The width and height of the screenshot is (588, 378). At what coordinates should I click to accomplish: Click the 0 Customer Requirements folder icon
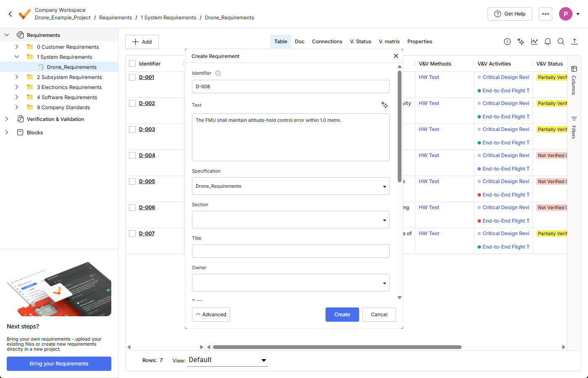[x=30, y=47]
